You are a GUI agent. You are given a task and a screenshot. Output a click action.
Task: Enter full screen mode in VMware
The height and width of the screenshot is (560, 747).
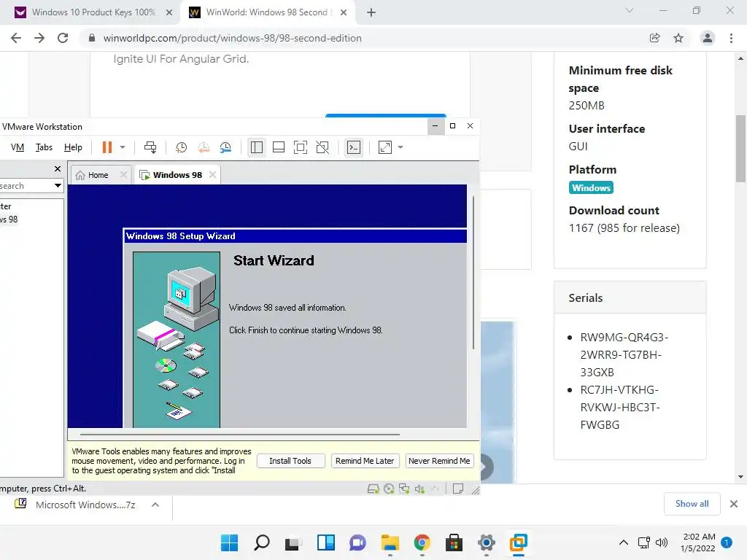pos(300,147)
